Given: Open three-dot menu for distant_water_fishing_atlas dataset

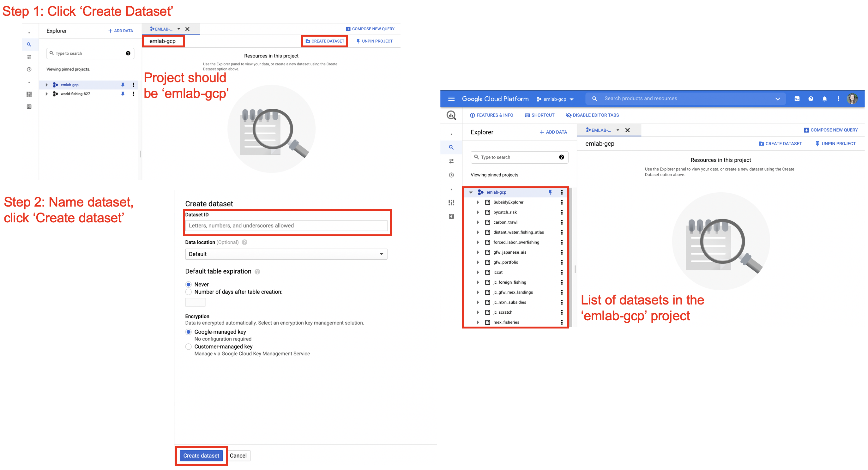Looking at the screenshot, I should (562, 232).
